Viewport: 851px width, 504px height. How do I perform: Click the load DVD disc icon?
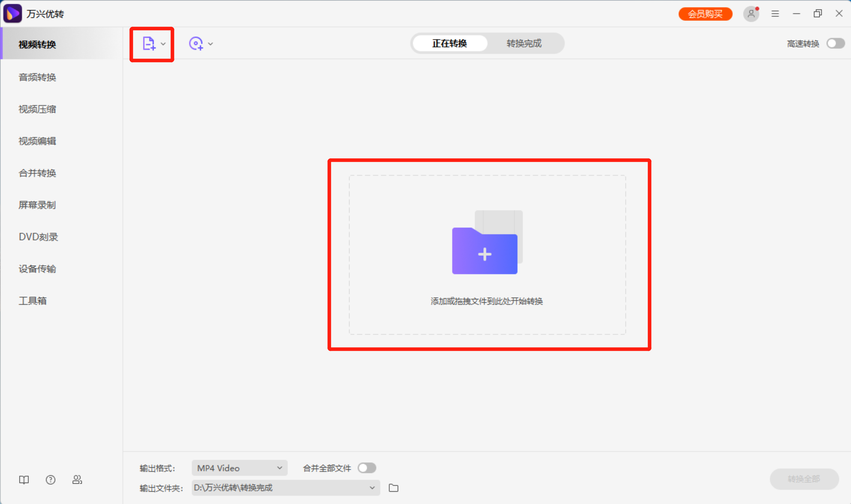pos(196,44)
